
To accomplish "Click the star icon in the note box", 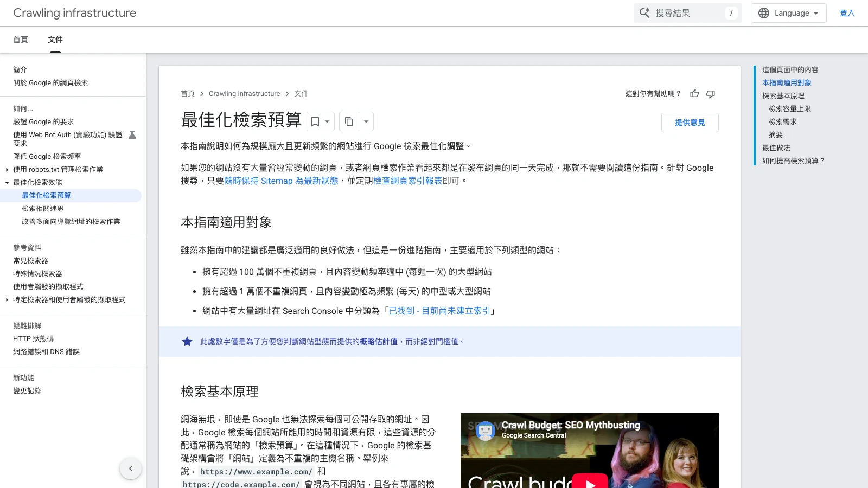I will pos(187,342).
